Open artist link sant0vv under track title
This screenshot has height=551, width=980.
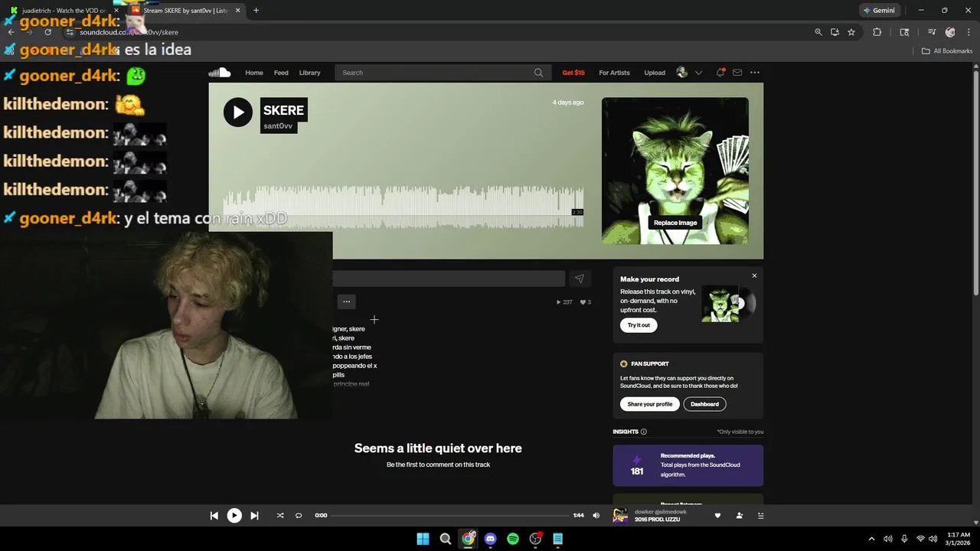coord(278,126)
